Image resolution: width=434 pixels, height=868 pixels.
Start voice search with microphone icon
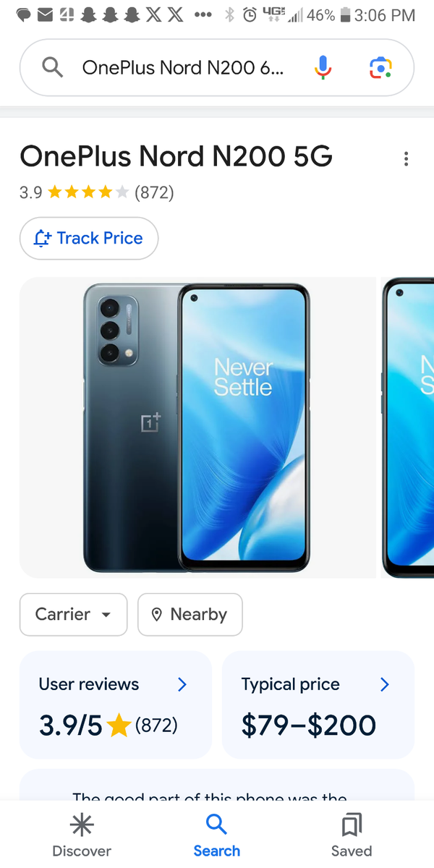pos(323,68)
